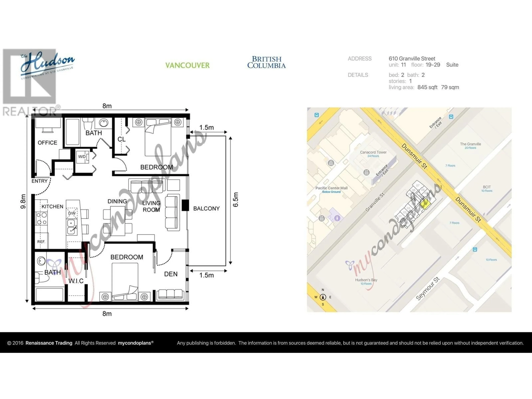Click the Pacific Center Mall label
532x399 pixels.
point(331,188)
